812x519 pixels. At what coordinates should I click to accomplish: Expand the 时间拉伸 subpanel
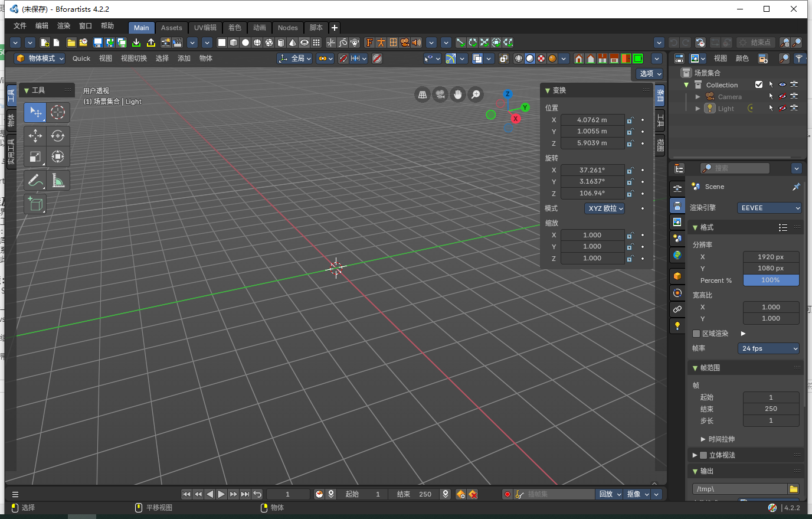(703, 439)
